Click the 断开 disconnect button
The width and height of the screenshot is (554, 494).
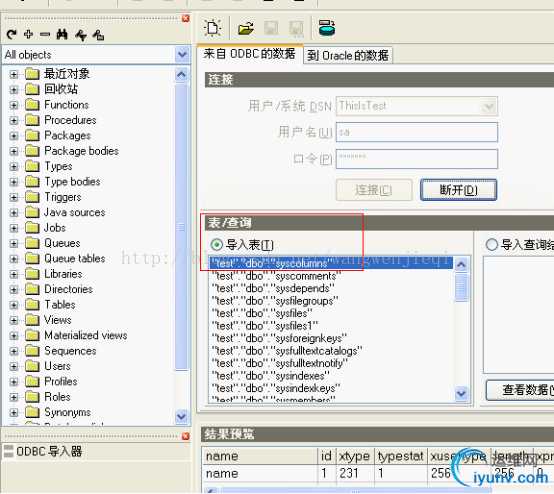458,190
